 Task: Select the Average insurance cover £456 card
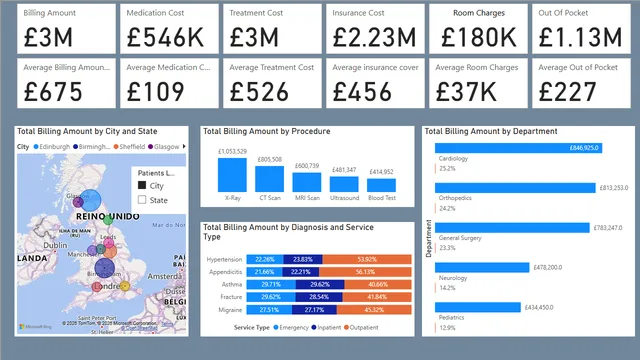[375, 83]
